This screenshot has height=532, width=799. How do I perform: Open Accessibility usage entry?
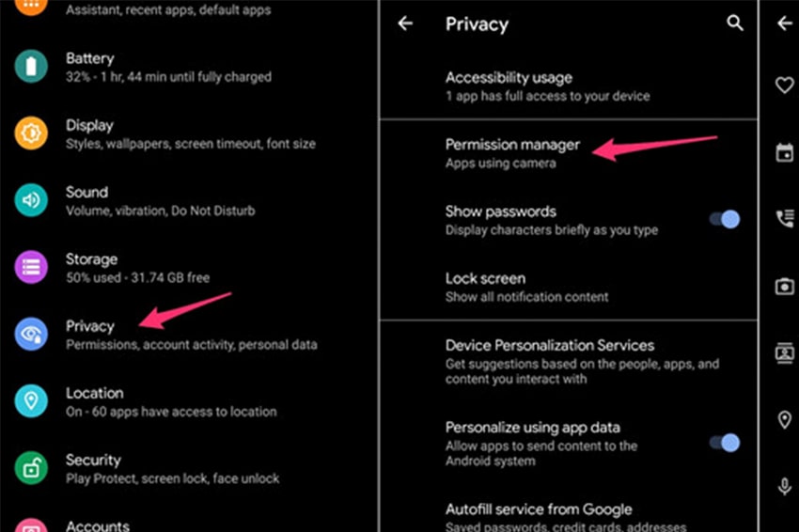569,86
